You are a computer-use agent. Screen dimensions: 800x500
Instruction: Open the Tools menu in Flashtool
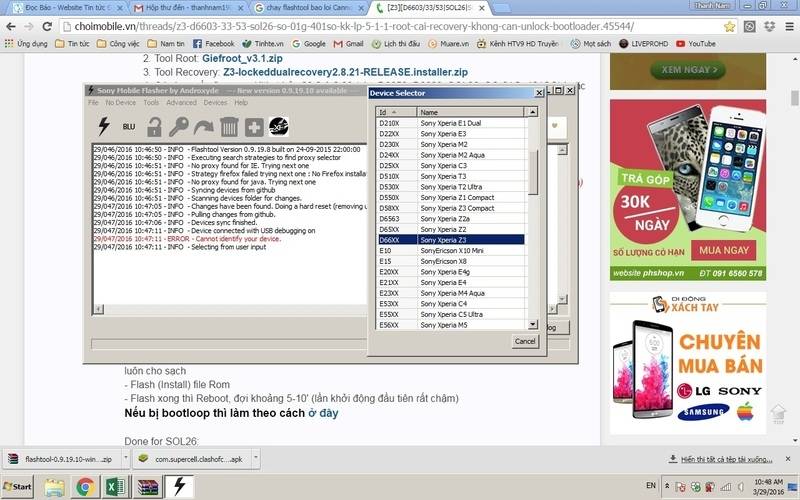(x=151, y=103)
